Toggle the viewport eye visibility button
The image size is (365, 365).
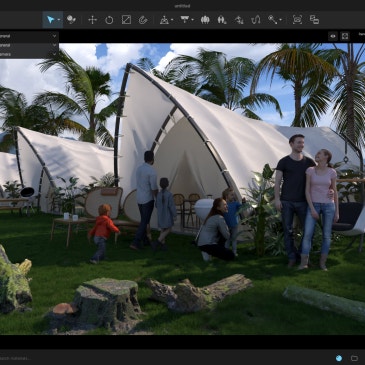(333, 36)
